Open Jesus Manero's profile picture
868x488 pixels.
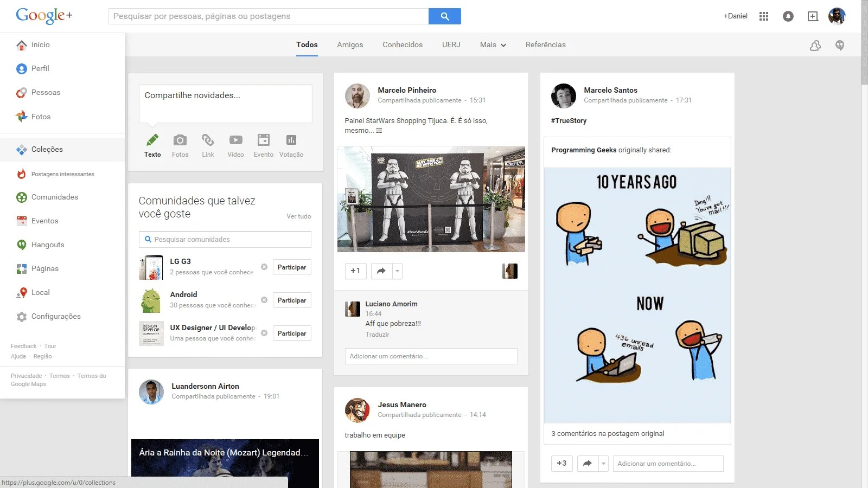[357, 410]
